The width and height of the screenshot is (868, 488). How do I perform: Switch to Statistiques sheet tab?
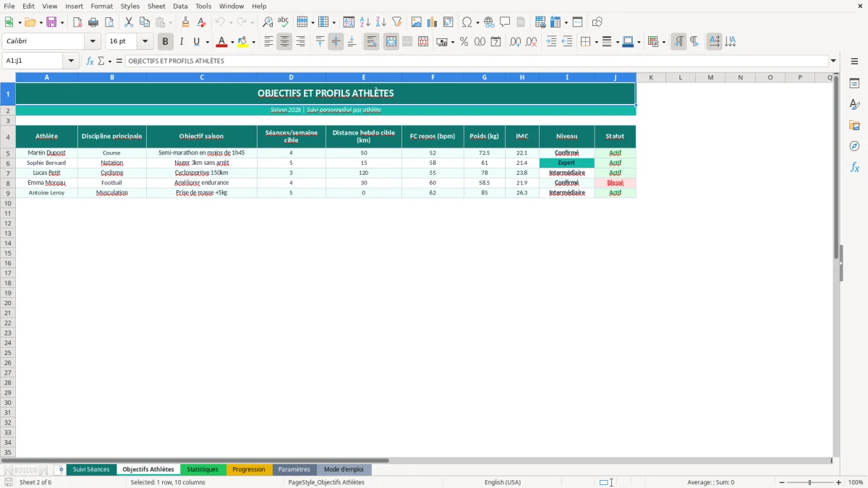[203, 470]
